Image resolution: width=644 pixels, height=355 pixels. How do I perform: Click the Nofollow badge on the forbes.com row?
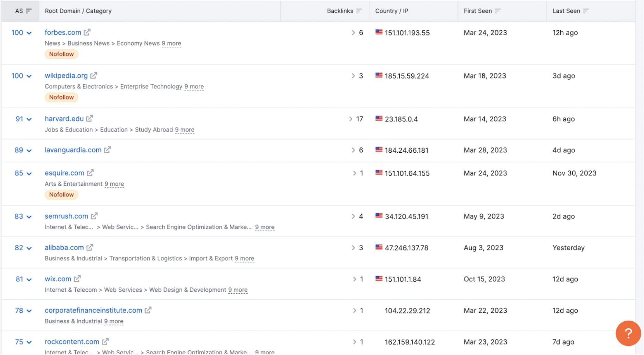pos(61,54)
